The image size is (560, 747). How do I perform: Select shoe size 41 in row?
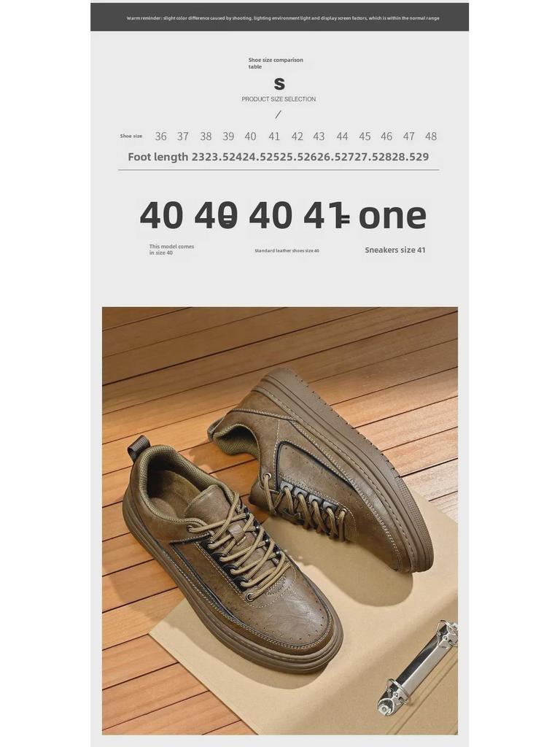[274, 136]
